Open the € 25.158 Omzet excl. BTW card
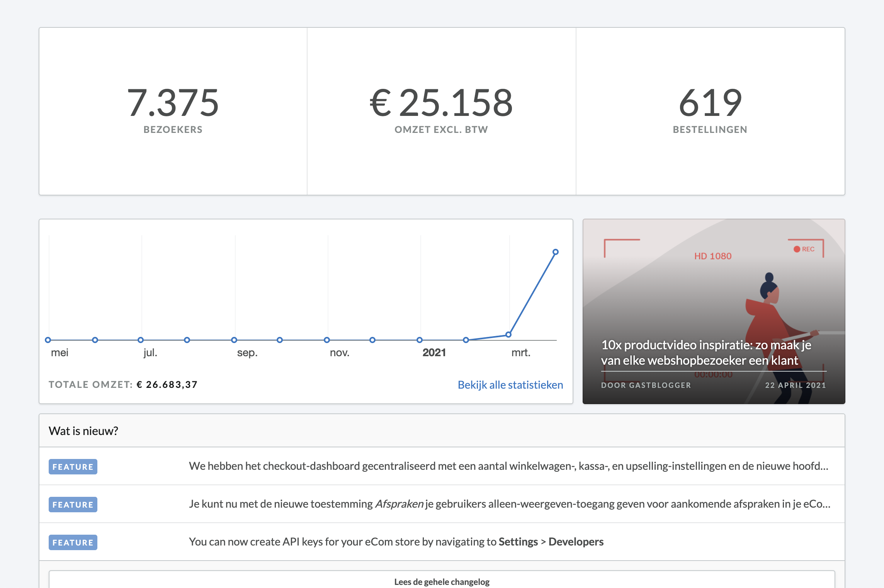Image resolution: width=884 pixels, height=588 pixels. pyautogui.click(x=442, y=111)
